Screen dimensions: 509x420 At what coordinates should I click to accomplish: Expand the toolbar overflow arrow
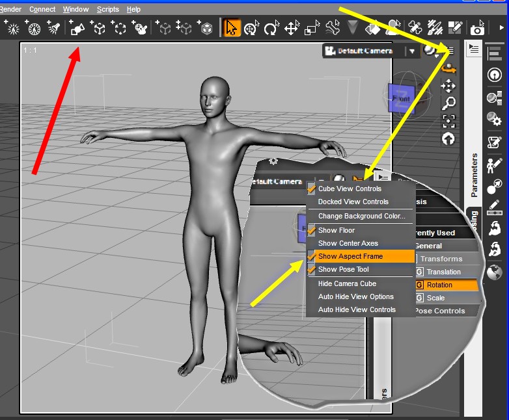(501, 28)
